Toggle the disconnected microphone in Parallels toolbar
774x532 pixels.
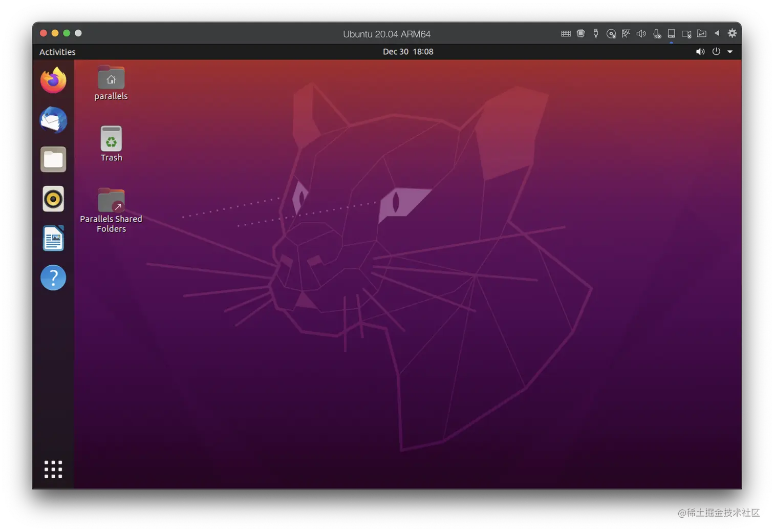coord(657,33)
